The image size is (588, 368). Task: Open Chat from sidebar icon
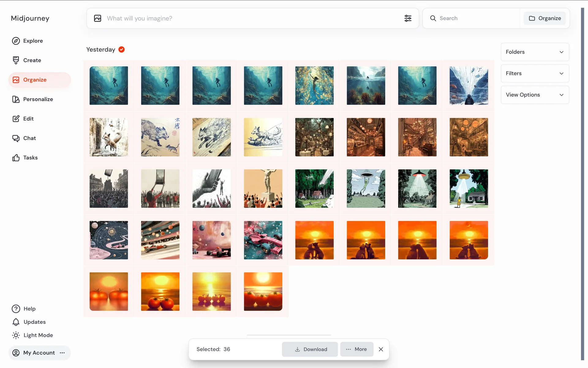pos(16,138)
